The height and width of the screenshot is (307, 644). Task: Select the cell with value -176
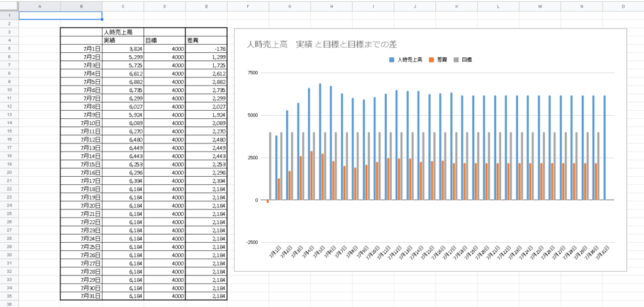206,48
